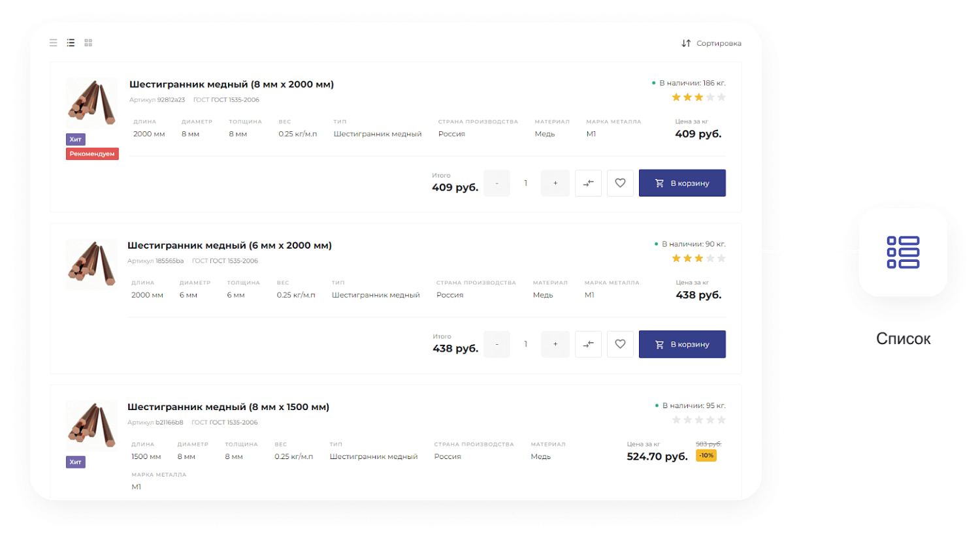The height and width of the screenshot is (540, 980).
Task: Open the Сортировка sorting dropdown
Action: (x=711, y=43)
